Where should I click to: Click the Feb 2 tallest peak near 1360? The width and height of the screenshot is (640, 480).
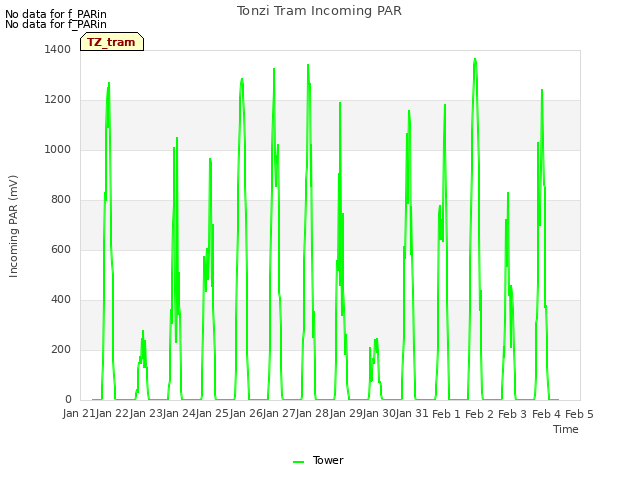pyautogui.click(x=475, y=60)
